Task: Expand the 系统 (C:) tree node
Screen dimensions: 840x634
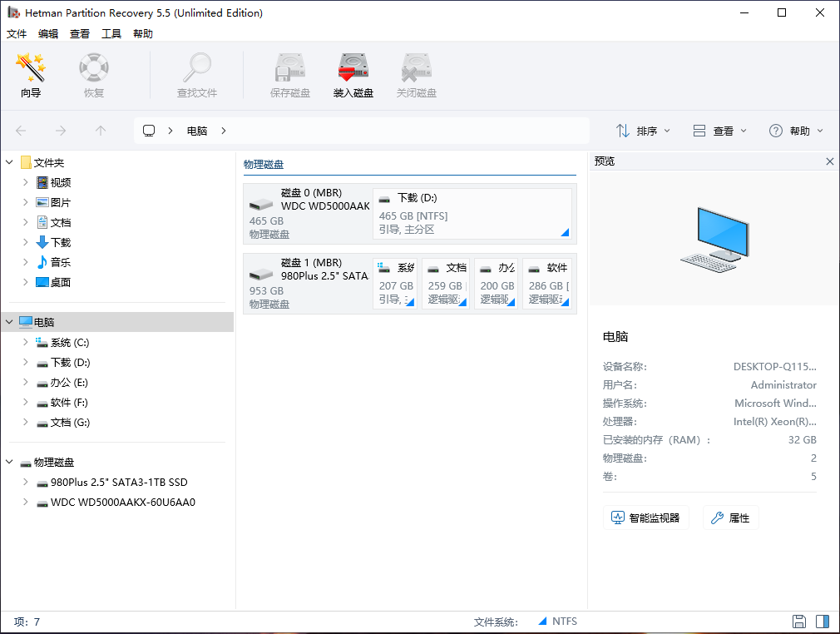Action: click(25, 343)
